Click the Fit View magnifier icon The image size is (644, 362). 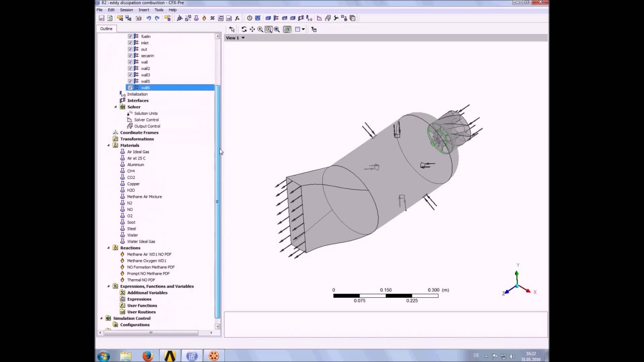[277, 29]
